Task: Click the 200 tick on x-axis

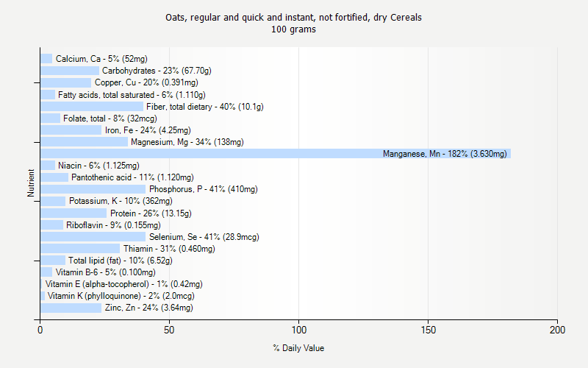Action: 557,330
